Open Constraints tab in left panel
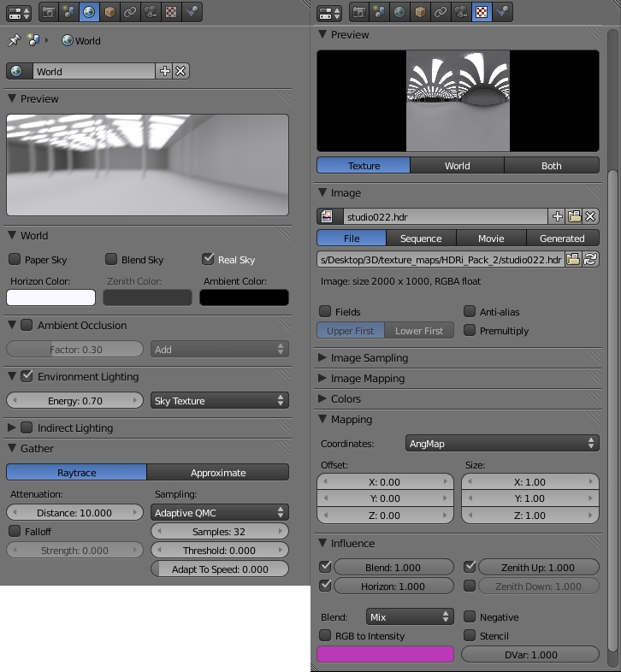The width and height of the screenshot is (621, 672). point(129,12)
